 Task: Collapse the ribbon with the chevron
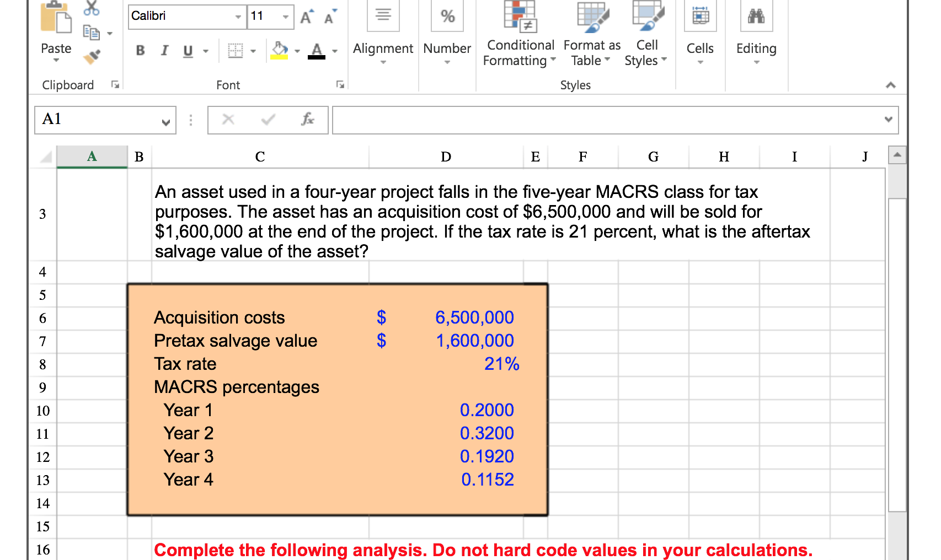point(890,85)
